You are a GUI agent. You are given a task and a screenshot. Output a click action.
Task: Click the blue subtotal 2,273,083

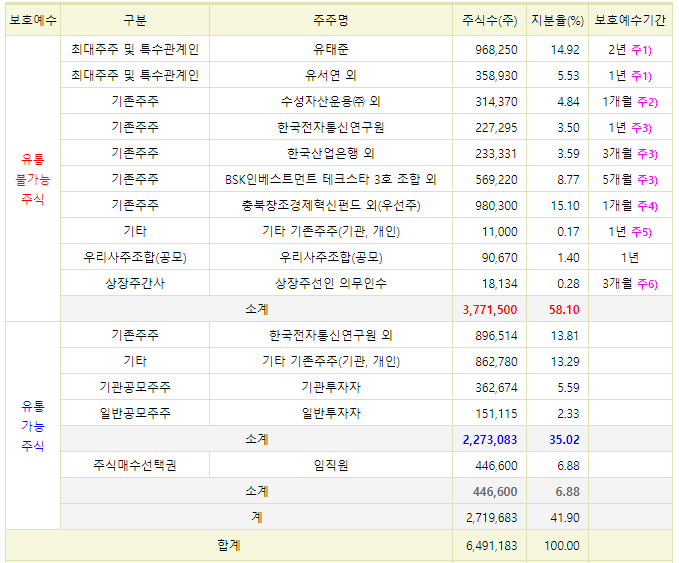coord(490,440)
